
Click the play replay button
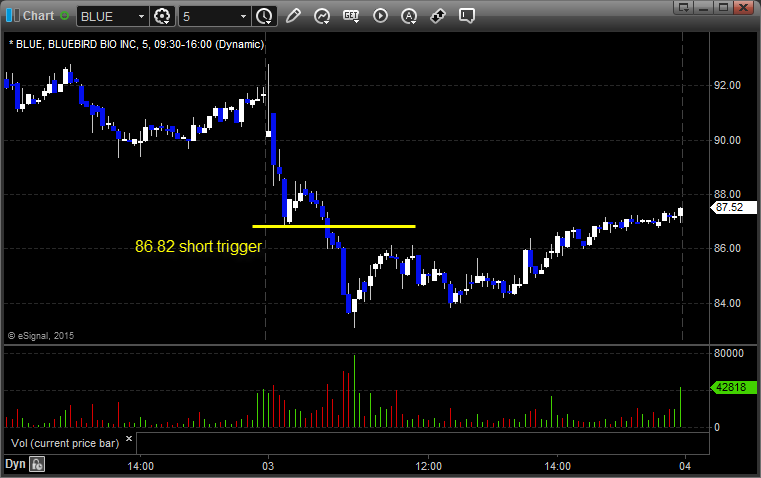pos(380,16)
